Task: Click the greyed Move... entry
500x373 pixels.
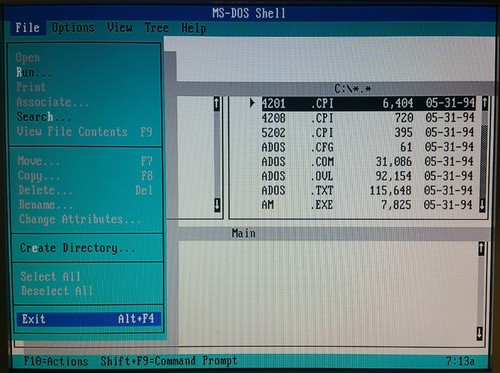Action: pos(85,161)
